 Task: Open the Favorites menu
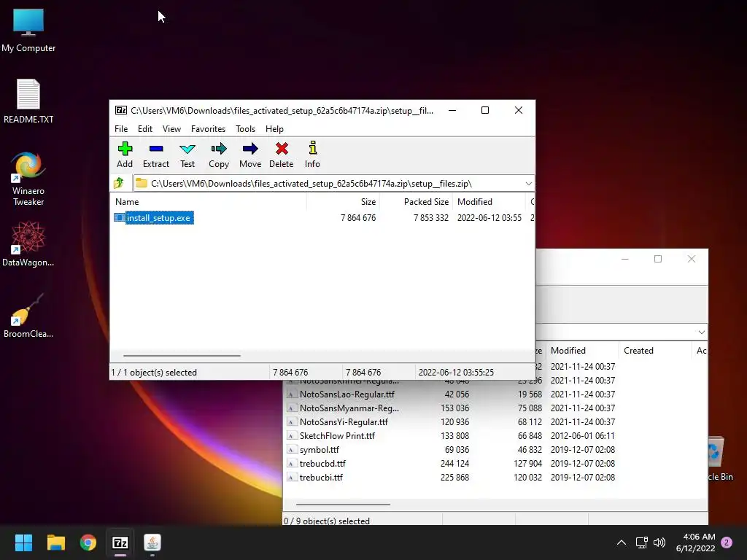click(208, 129)
